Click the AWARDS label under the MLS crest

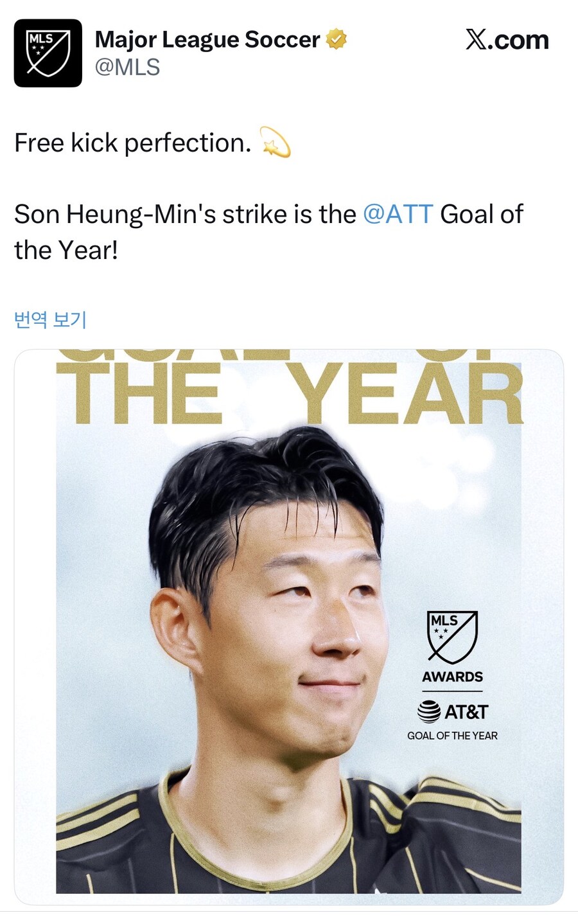[452, 677]
